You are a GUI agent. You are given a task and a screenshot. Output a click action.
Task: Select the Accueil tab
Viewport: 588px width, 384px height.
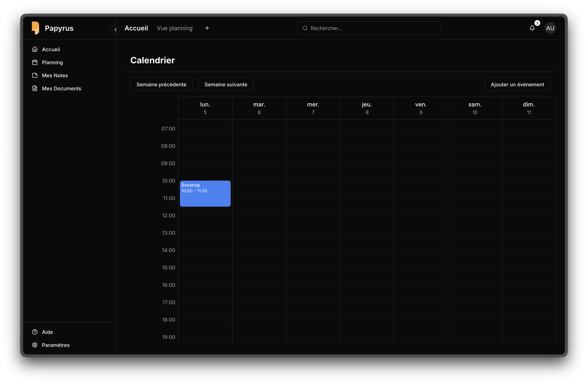[x=136, y=28]
